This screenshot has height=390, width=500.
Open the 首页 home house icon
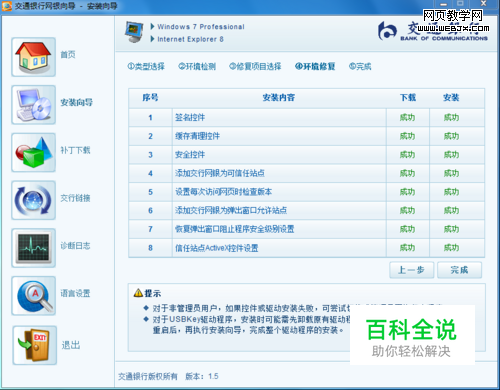coord(33,57)
